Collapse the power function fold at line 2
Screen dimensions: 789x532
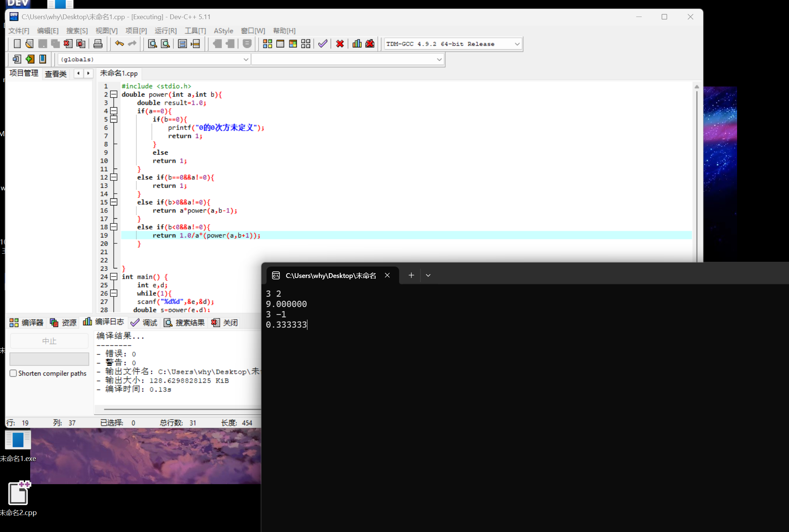114,95
